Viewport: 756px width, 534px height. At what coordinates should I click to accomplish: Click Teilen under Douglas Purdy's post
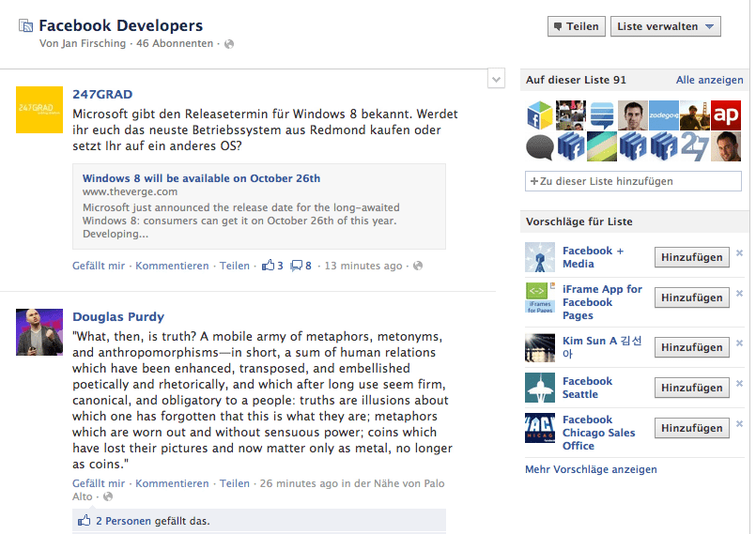pos(235,483)
